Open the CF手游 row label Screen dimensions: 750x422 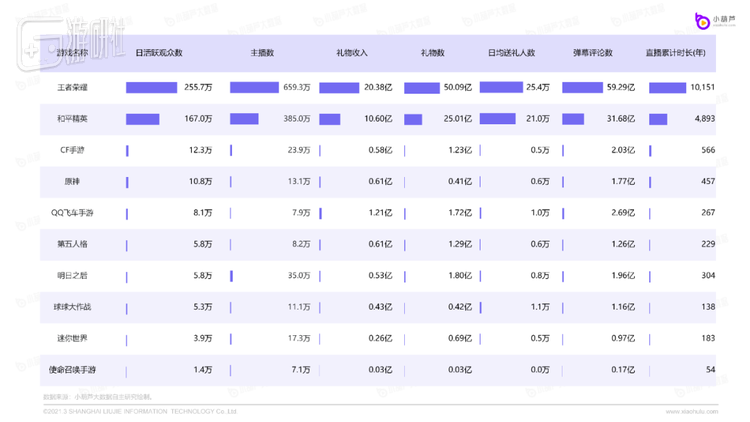[72, 150]
